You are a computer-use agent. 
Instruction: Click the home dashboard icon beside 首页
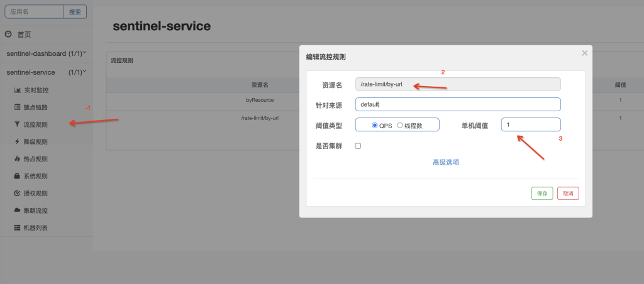8,35
